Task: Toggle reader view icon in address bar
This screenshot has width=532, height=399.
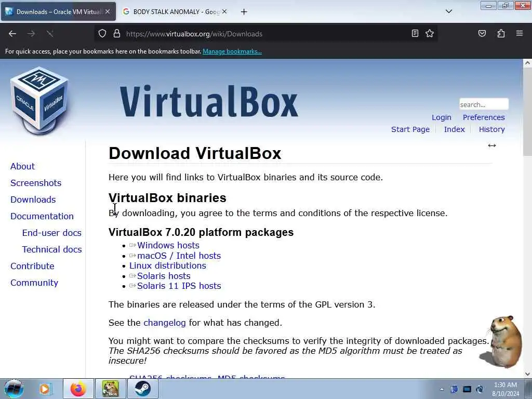Action: pyautogui.click(x=415, y=33)
